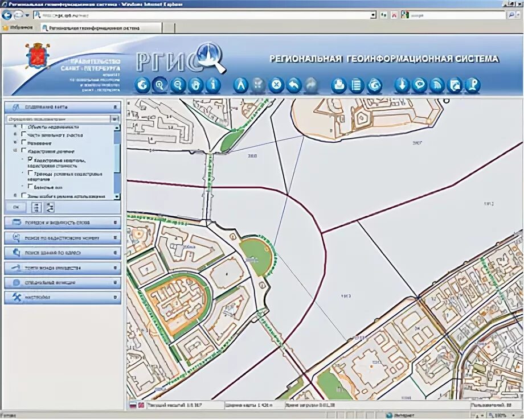Click the round X clear tool
The width and height of the screenshot is (524, 420).
click(275, 85)
